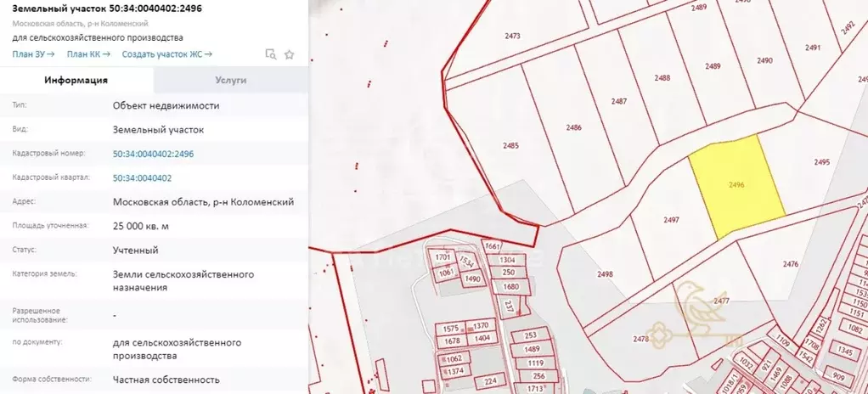Select the yellow highlighted parcel 2496
This screenshot has width=868, height=394.
click(x=736, y=185)
